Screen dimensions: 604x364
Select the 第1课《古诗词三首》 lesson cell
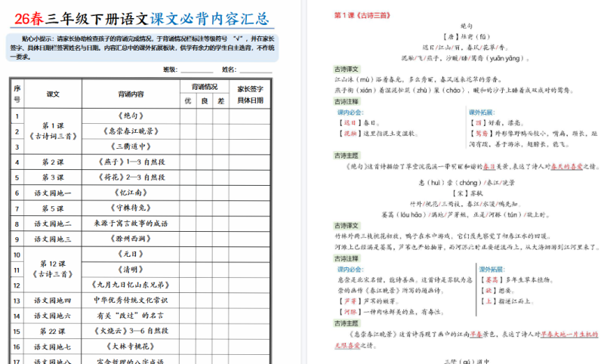tap(53, 131)
